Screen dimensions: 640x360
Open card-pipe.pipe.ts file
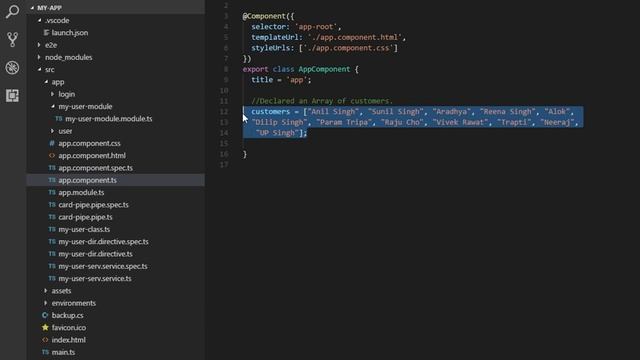(x=85, y=217)
